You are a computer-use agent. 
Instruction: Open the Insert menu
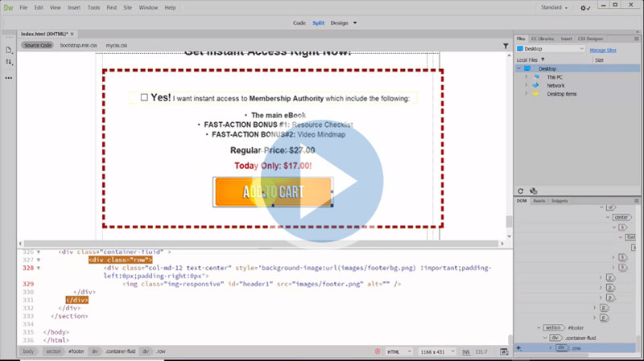(75, 7)
